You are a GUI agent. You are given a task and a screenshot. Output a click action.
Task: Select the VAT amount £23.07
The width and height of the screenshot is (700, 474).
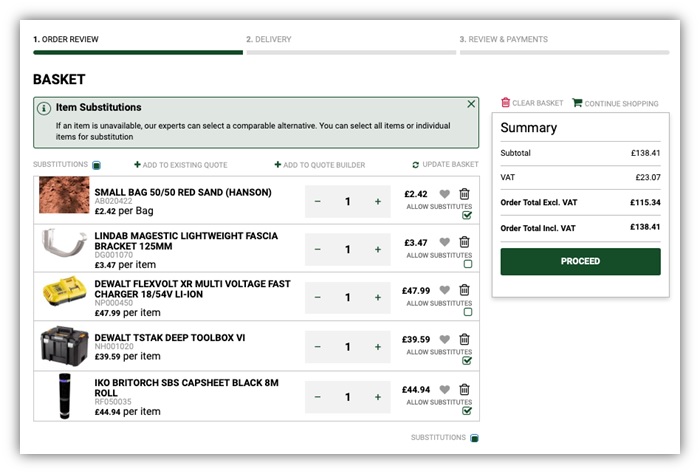648,178
